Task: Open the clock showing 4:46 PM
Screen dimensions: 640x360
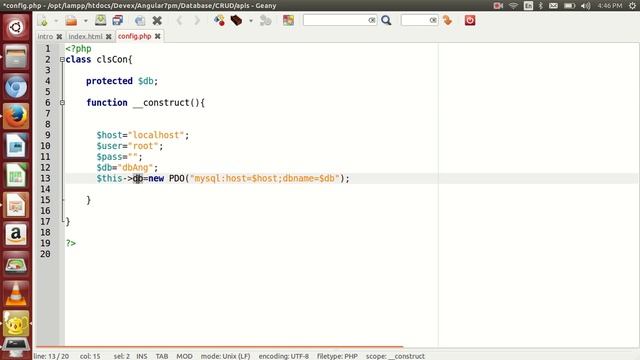Action: click(610, 6)
